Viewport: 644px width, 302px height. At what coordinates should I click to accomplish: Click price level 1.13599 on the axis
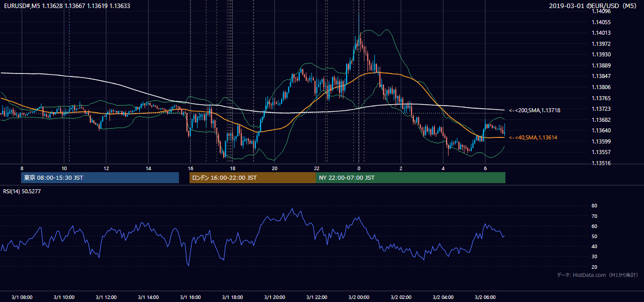pos(601,141)
